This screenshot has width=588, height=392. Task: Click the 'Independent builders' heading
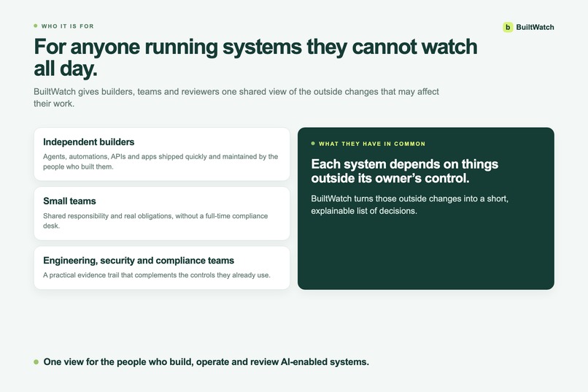point(88,142)
